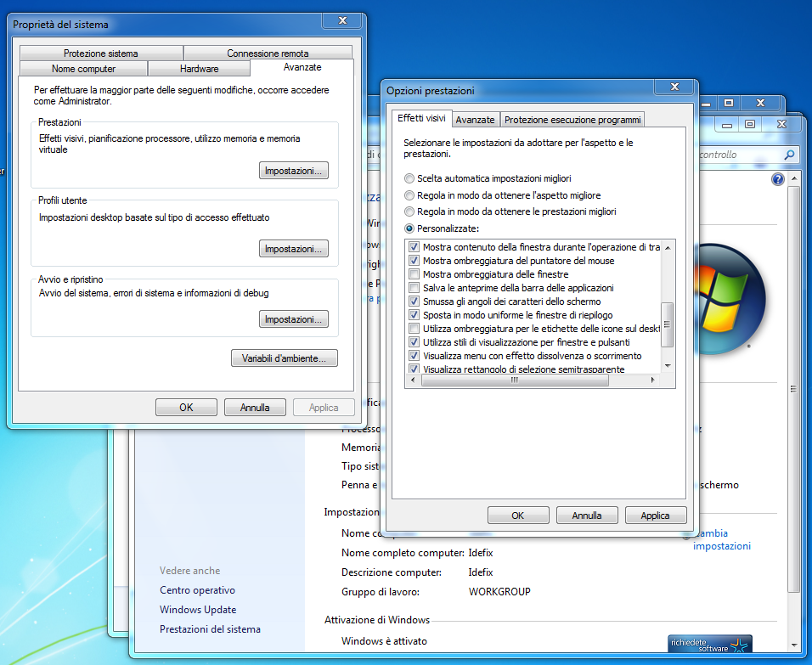
Task: Toggle Salva le anteprime della barra checkbox
Action: (x=414, y=288)
